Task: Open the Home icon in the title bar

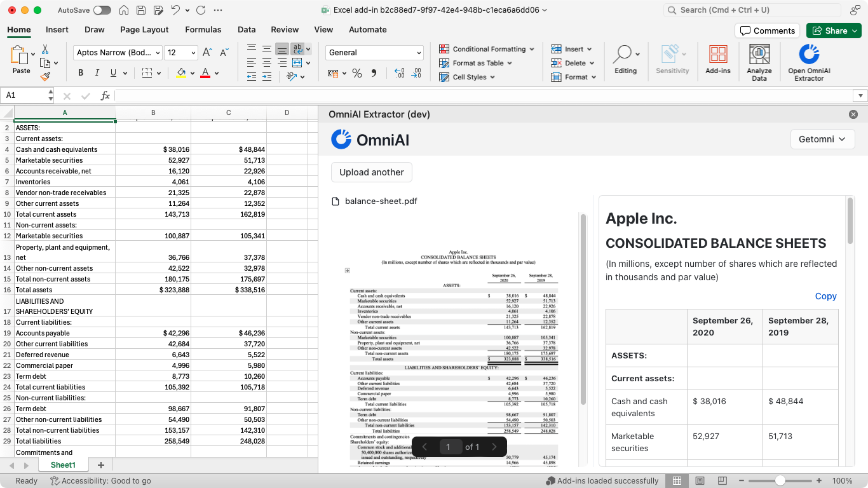Action: coord(125,10)
